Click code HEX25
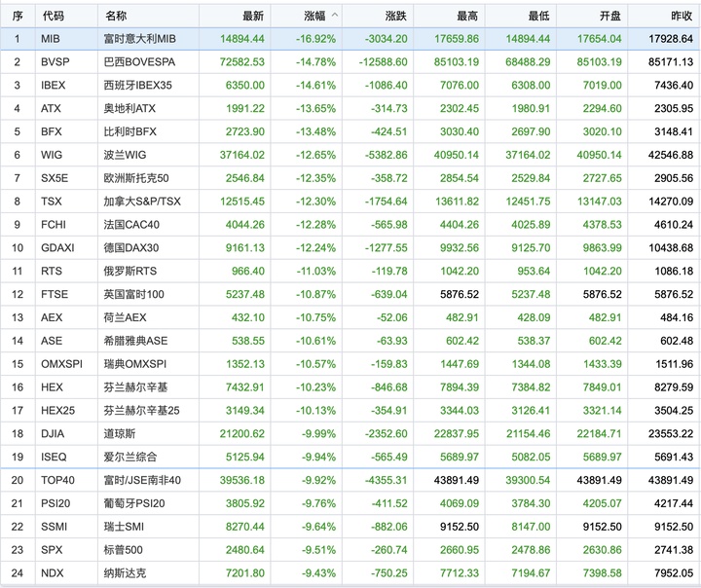The width and height of the screenshot is (701, 588). click(x=57, y=411)
